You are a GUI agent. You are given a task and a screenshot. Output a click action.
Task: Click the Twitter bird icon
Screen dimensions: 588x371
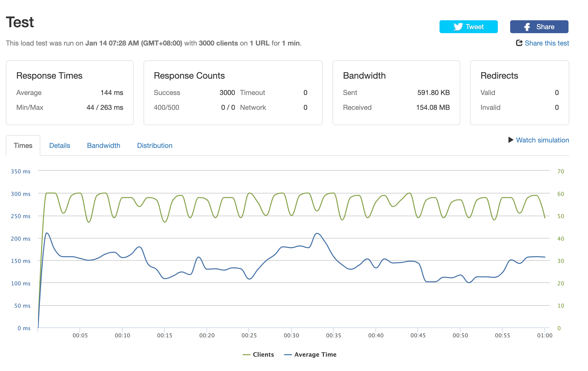458,27
